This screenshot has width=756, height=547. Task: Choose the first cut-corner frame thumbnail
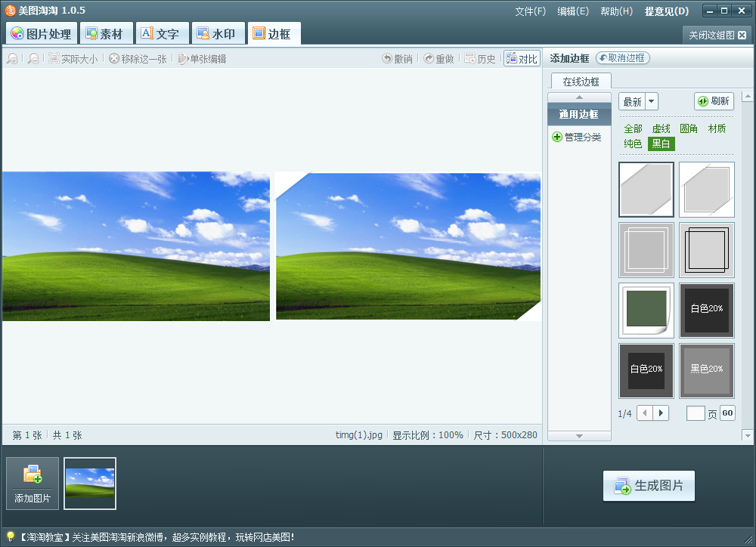[646, 190]
